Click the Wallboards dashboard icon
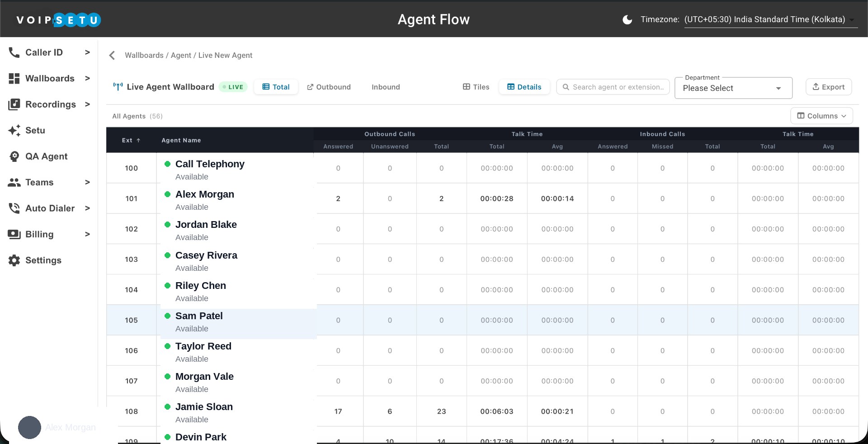The height and width of the screenshot is (444, 868). tap(14, 78)
